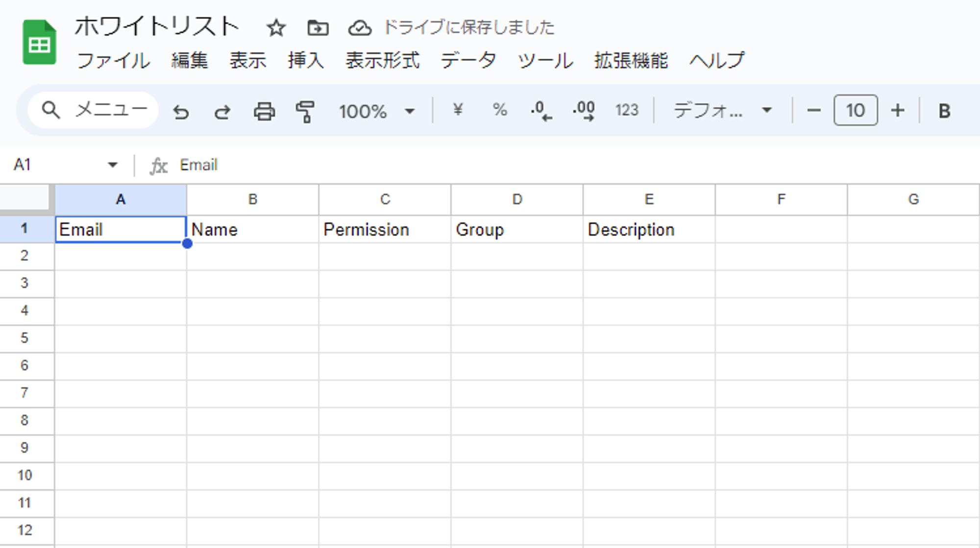Viewport: 980px width, 548px height.
Task: Select the Permission header cell
Action: tap(385, 230)
